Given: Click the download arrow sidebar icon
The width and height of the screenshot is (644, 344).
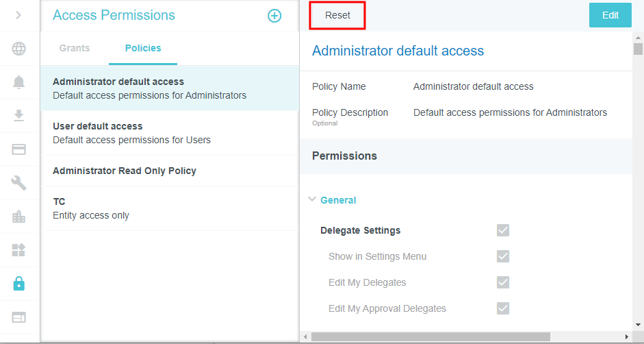Looking at the screenshot, I should pos(19,115).
